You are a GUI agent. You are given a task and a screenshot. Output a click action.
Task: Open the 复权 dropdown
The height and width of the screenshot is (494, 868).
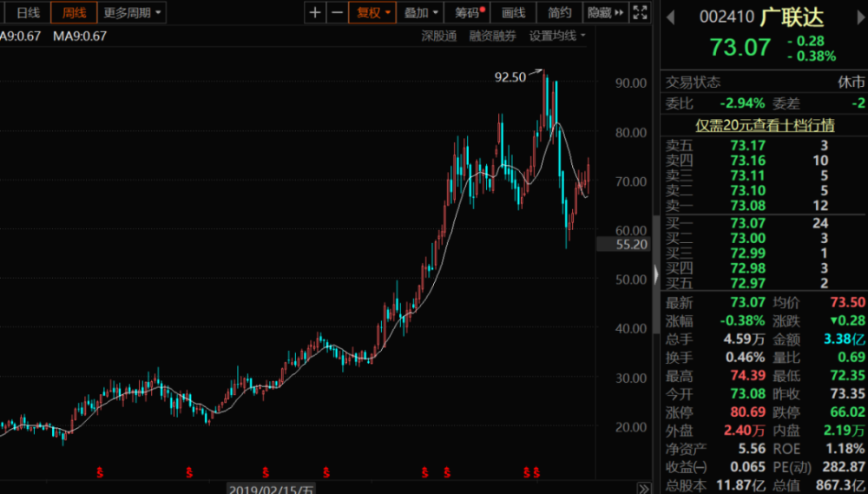[372, 12]
